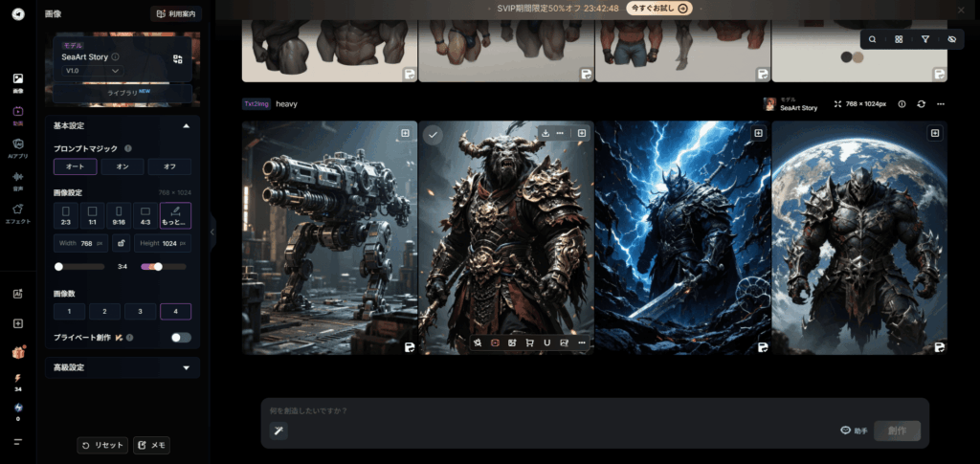The height and width of the screenshot is (464, 980).
Task: Select the check mark on horned warrior image
Action: [434, 135]
